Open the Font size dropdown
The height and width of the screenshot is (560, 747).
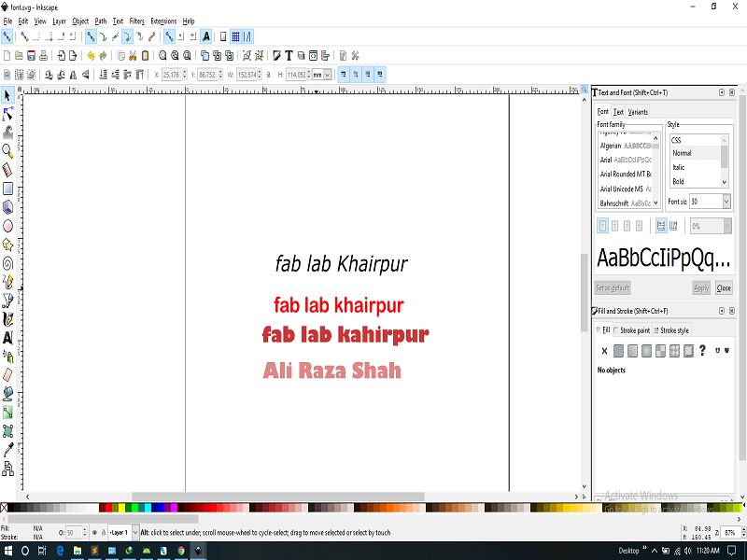[726, 202]
